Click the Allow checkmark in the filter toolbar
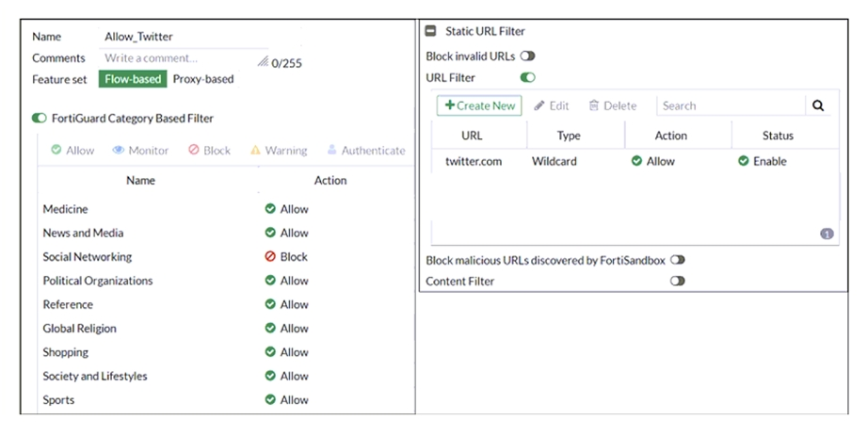 coord(56,150)
